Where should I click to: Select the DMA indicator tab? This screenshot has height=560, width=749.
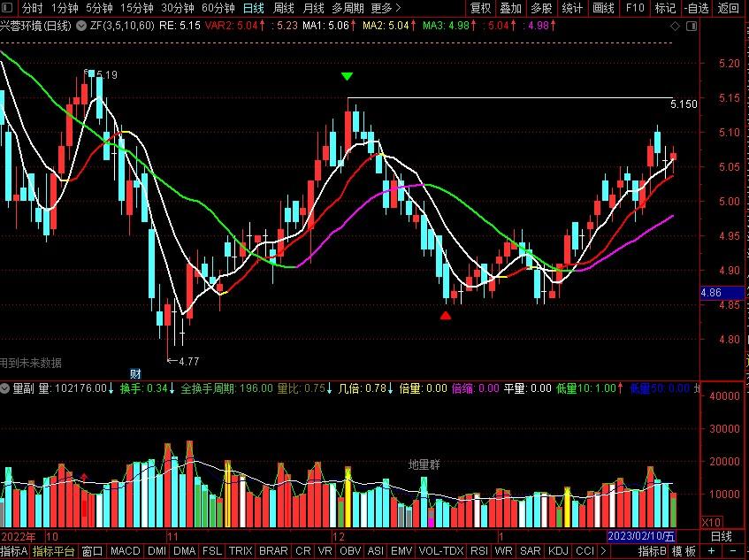(x=185, y=551)
